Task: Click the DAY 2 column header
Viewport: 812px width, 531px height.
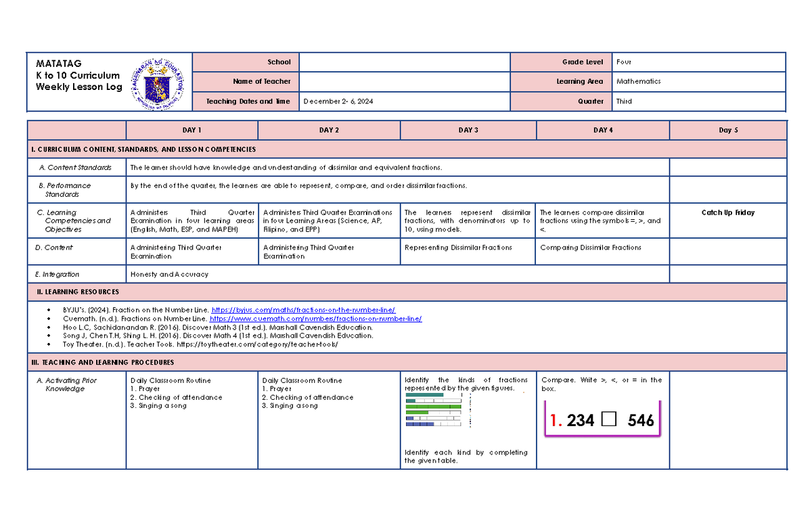Action: pos(330,130)
